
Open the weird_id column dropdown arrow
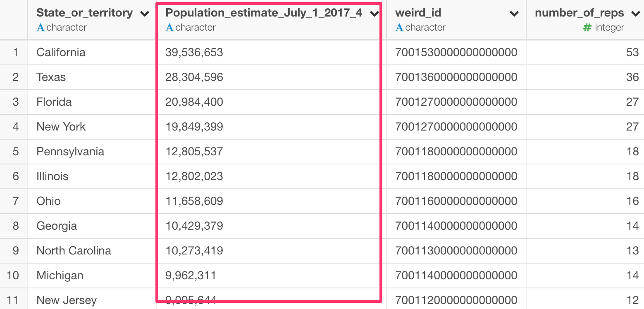[x=514, y=13]
